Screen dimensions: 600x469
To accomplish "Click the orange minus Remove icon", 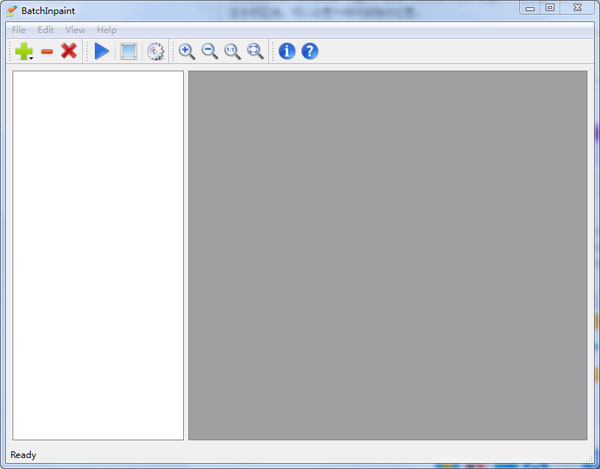I will pyautogui.click(x=47, y=51).
